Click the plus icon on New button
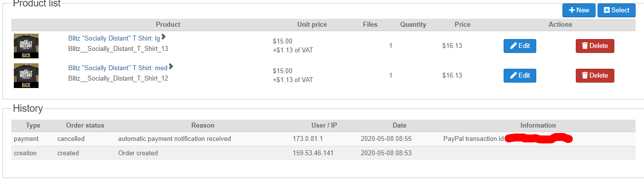Viewport: 644px width, 179px height. [x=572, y=10]
